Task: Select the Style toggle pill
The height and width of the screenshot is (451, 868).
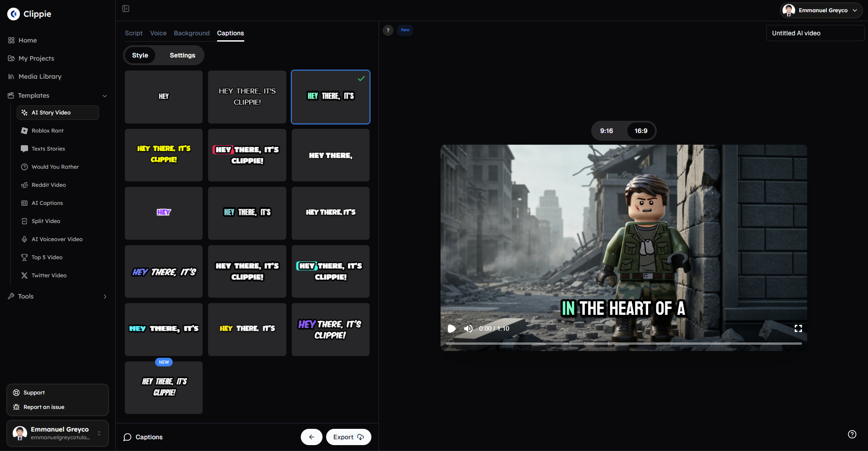Action: coord(140,55)
